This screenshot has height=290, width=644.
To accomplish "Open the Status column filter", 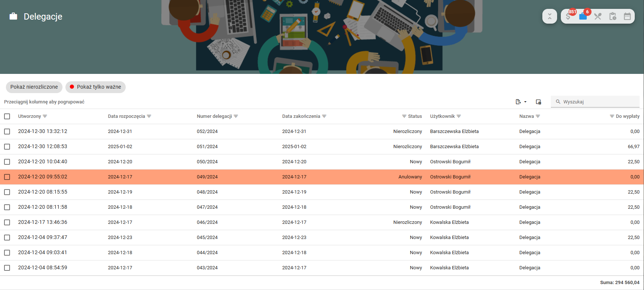I will tap(404, 116).
